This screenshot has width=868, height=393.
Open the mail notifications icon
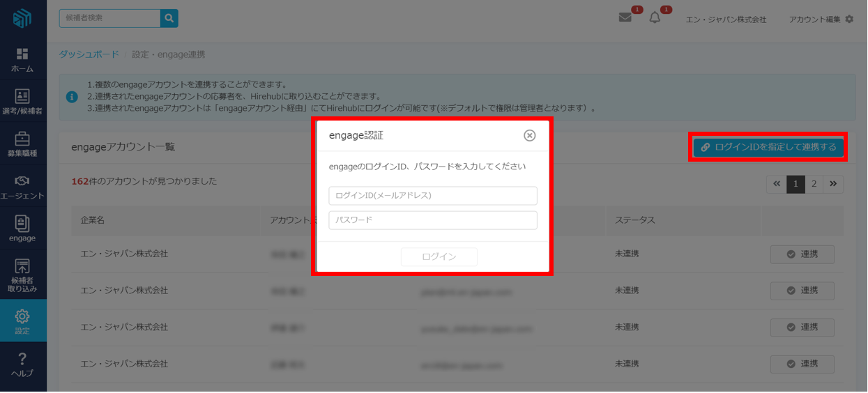point(625,18)
